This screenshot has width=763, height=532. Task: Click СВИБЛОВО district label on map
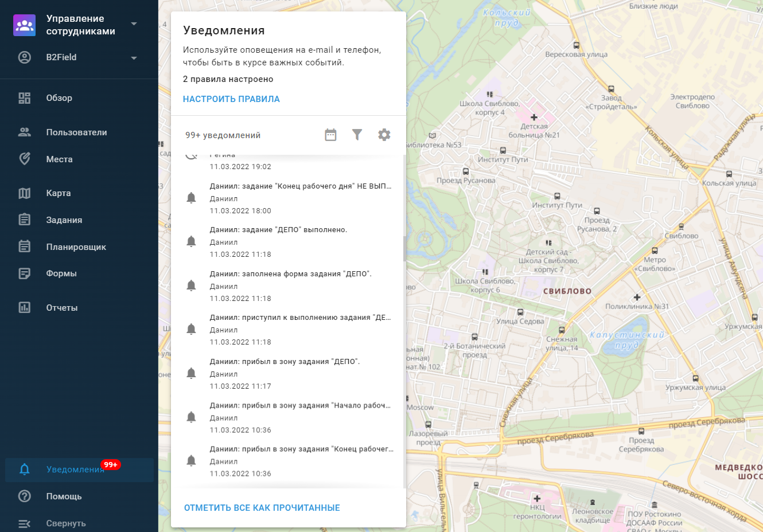click(x=567, y=291)
